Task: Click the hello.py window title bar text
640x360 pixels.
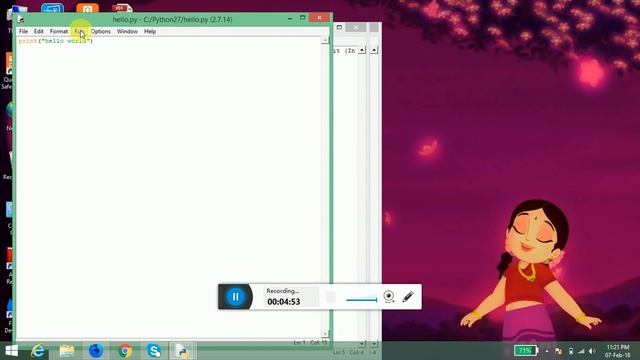Action: 172,19
